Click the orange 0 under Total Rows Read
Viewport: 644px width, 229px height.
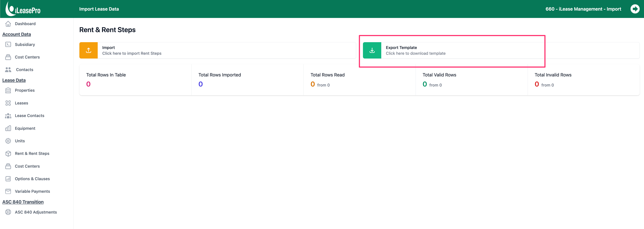(x=312, y=84)
